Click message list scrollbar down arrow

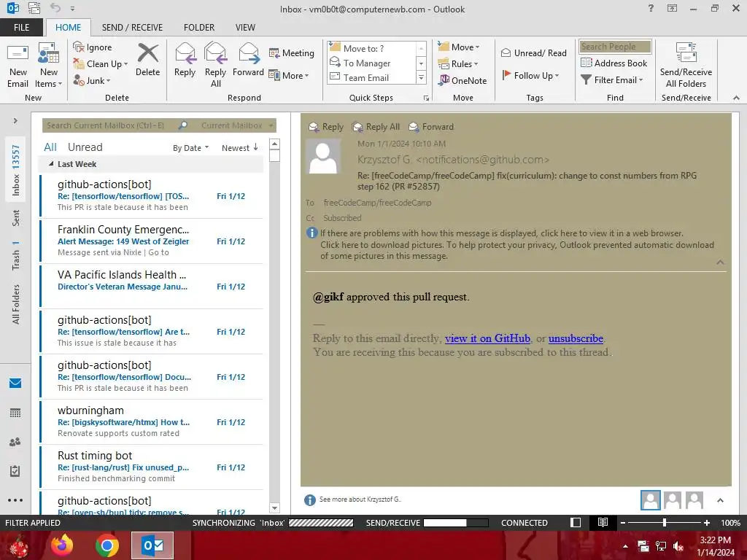tap(274, 507)
